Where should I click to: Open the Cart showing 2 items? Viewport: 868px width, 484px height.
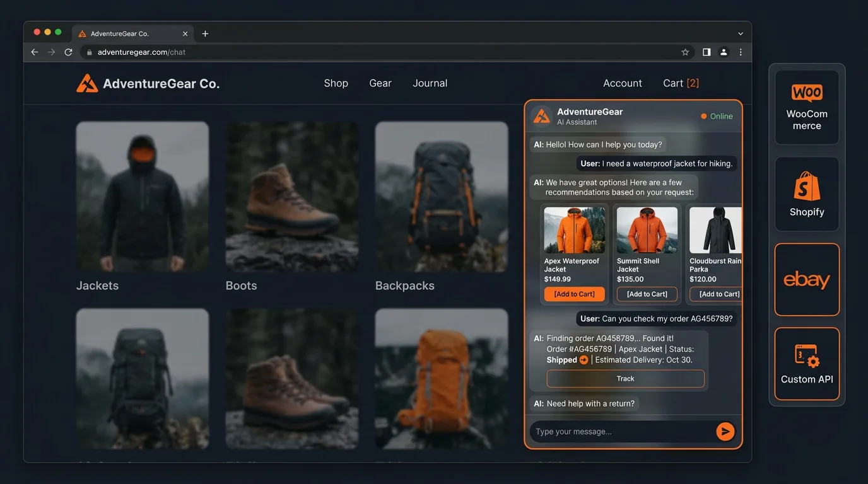coord(680,83)
